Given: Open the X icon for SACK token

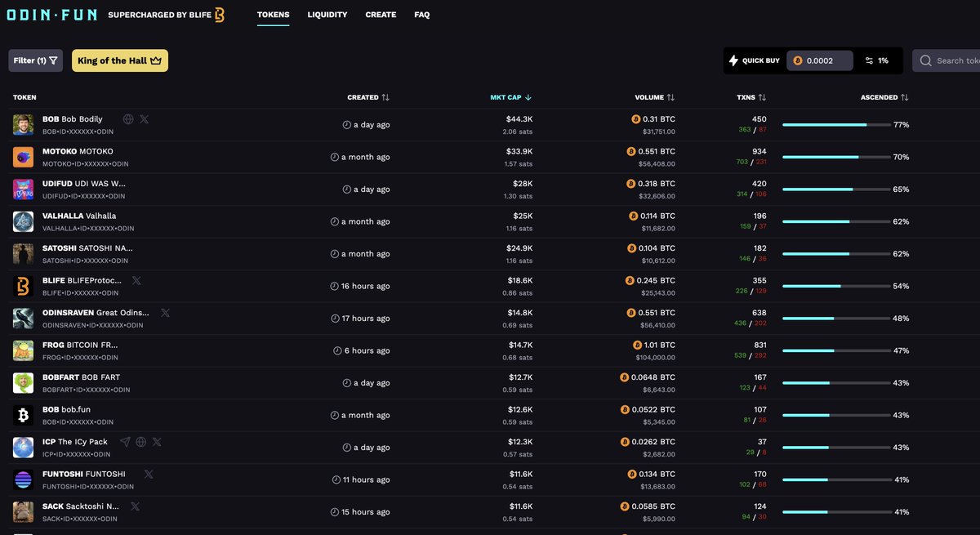Looking at the screenshot, I should click(135, 506).
